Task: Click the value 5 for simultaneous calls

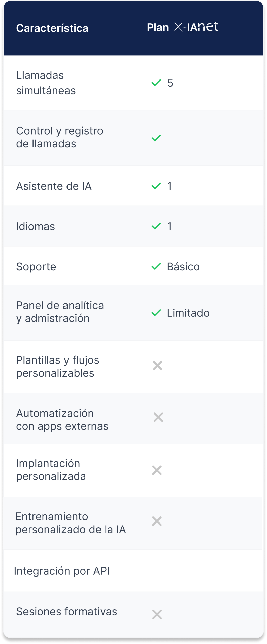Action: (170, 83)
